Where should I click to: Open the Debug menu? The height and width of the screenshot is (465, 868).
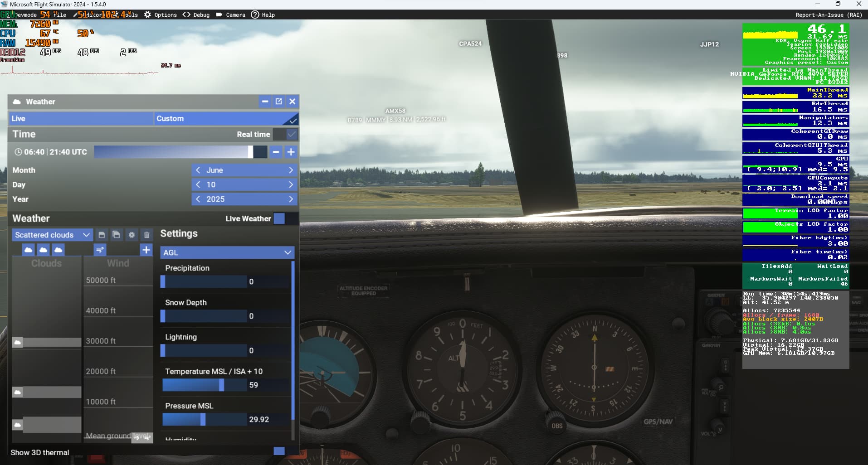pyautogui.click(x=196, y=15)
